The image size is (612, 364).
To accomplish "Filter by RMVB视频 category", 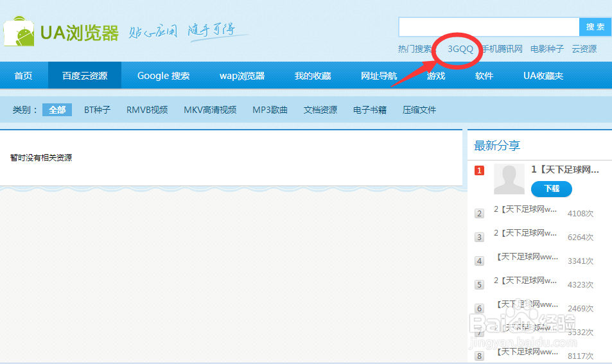I will point(147,110).
